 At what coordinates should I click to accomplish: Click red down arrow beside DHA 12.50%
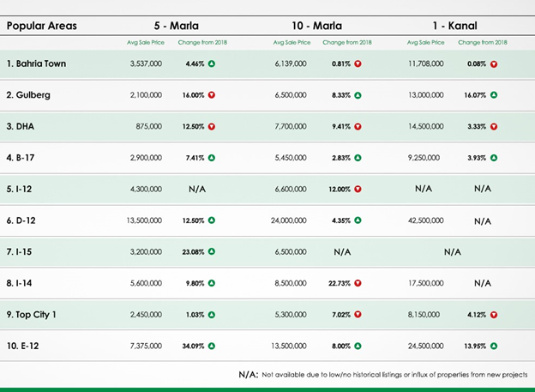click(212, 127)
